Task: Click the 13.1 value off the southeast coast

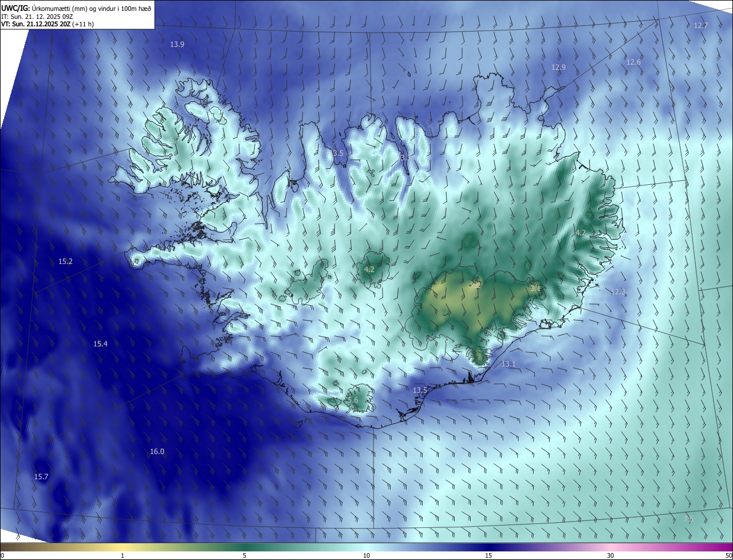Action: pos(509,364)
